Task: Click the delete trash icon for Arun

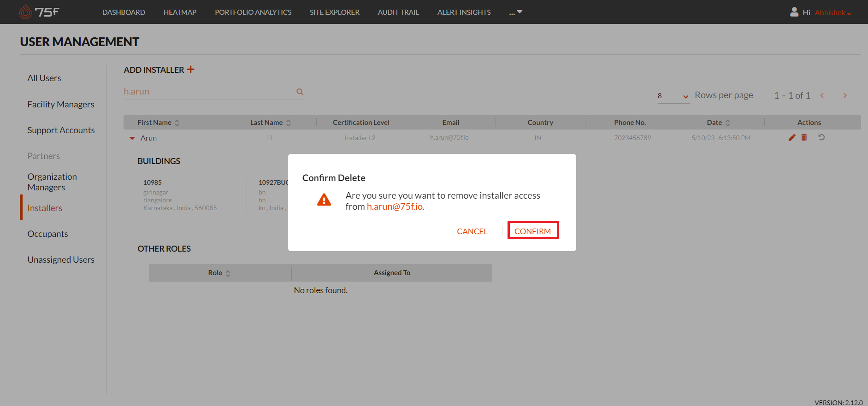Action: click(x=804, y=137)
